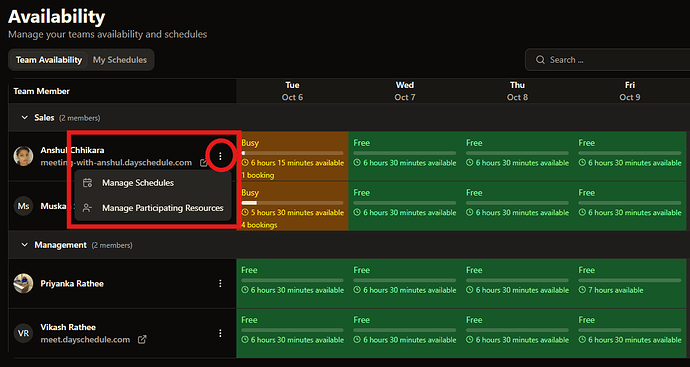Click the Tue Oct 6 column header

coord(292,91)
